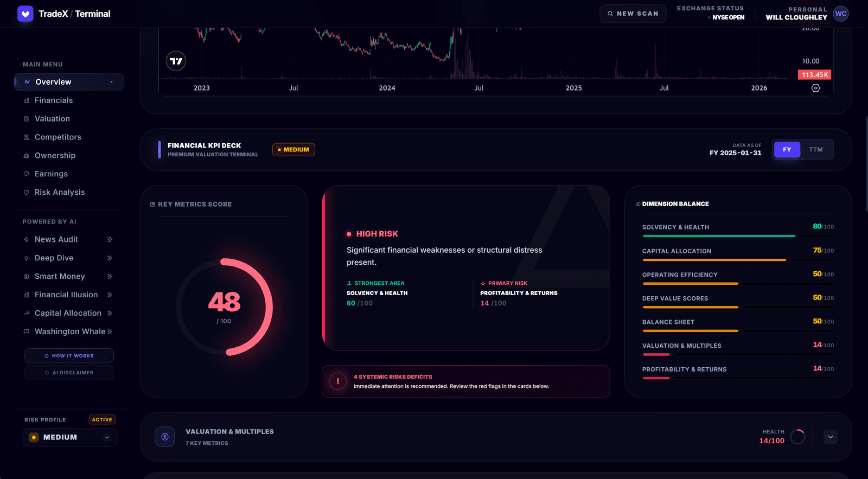Click the Risk Analysis shield icon

(27, 193)
